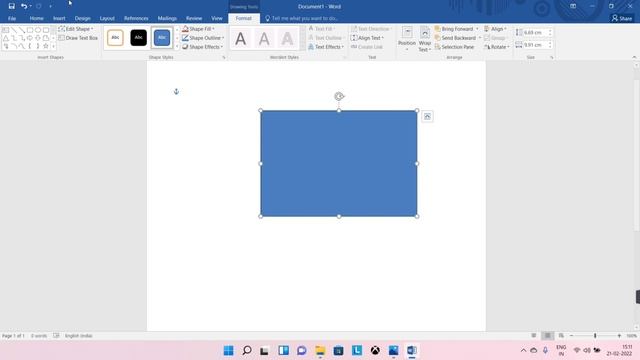640x360 pixels.
Task: Switch to Read Mode view icon
Action: (533, 336)
